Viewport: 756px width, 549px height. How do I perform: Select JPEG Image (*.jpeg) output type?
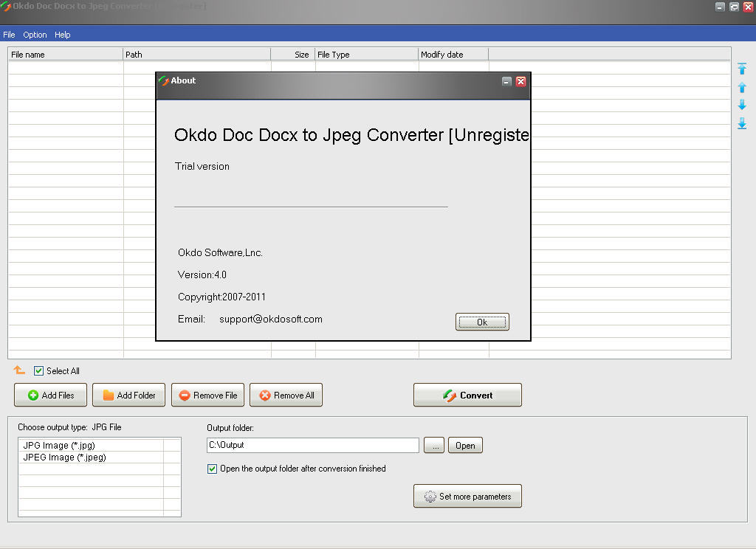point(64,457)
